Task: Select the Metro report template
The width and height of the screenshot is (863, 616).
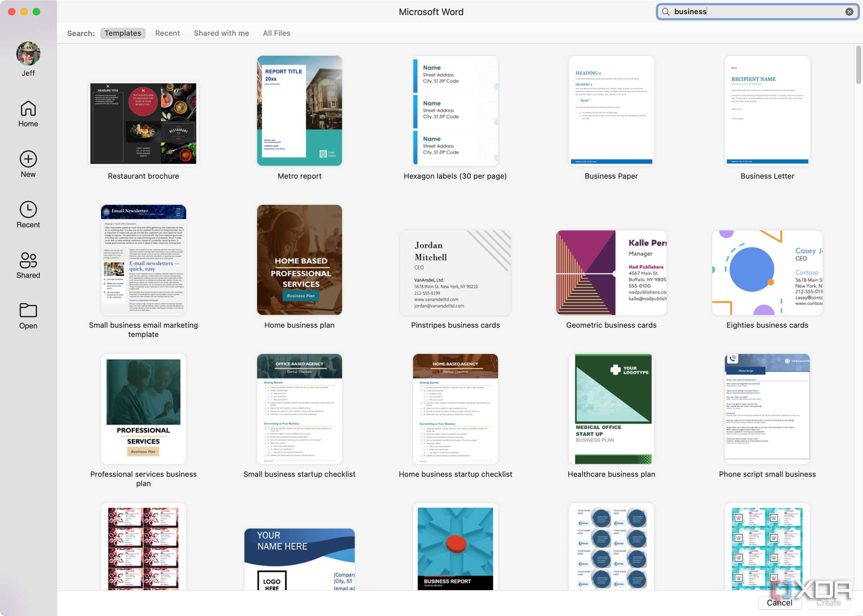Action: [300, 111]
